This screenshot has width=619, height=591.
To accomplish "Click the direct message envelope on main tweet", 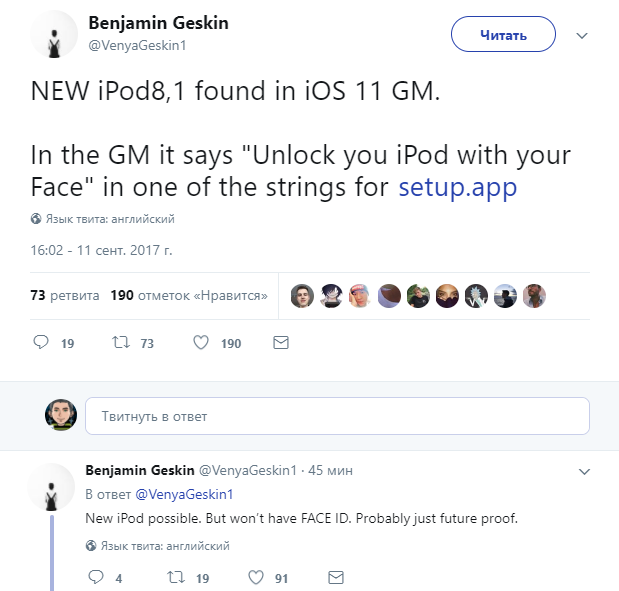I will tap(281, 342).
